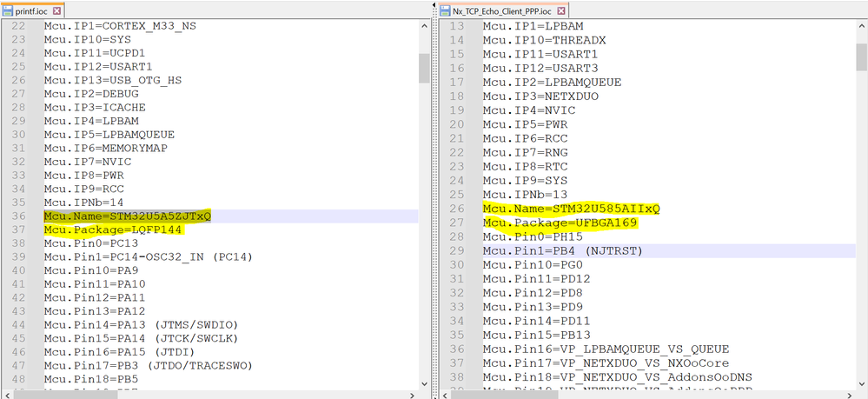This screenshot has width=868, height=399.
Task: Click the printf.ioc vertical scrollbar thumb
Action: (424, 68)
